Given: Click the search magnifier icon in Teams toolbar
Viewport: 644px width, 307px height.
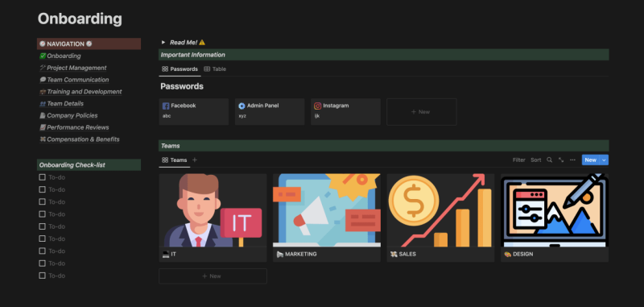Looking at the screenshot, I should pyautogui.click(x=549, y=160).
